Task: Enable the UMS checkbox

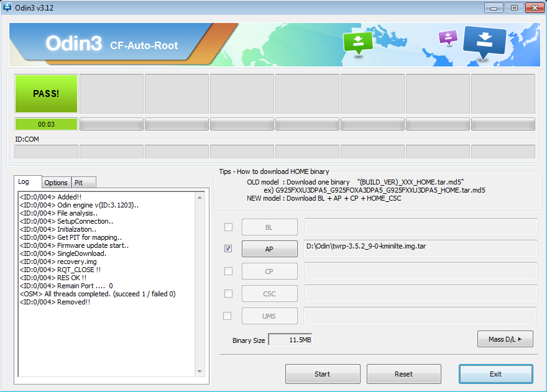Action: tap(228, 316)
